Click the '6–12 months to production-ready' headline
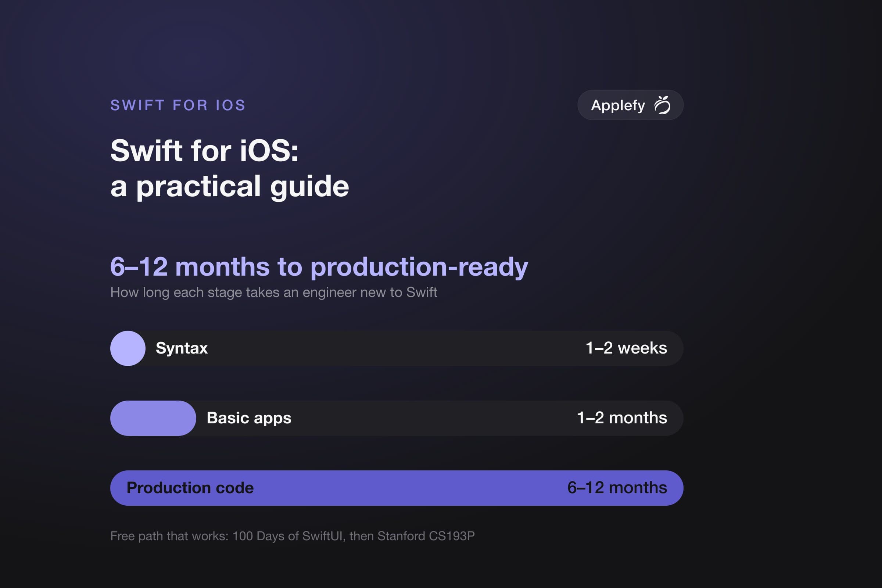Viewport: 882px width, 588px height. click(x=319, y=267)
